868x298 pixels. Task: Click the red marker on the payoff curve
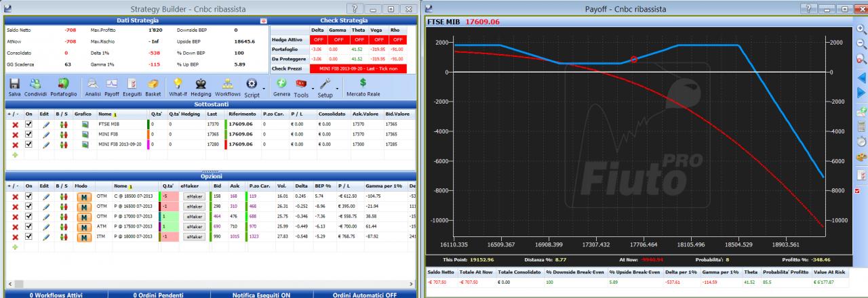tap(634, 60)
